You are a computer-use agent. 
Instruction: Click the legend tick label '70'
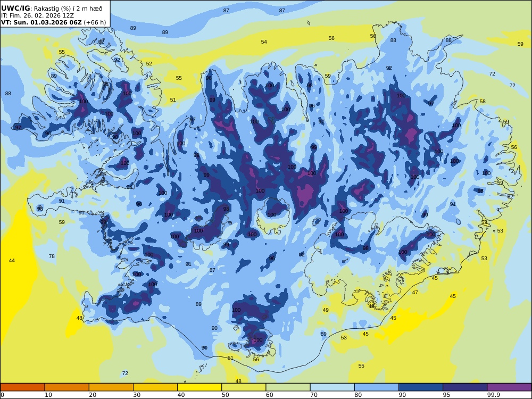coord(314,395)
